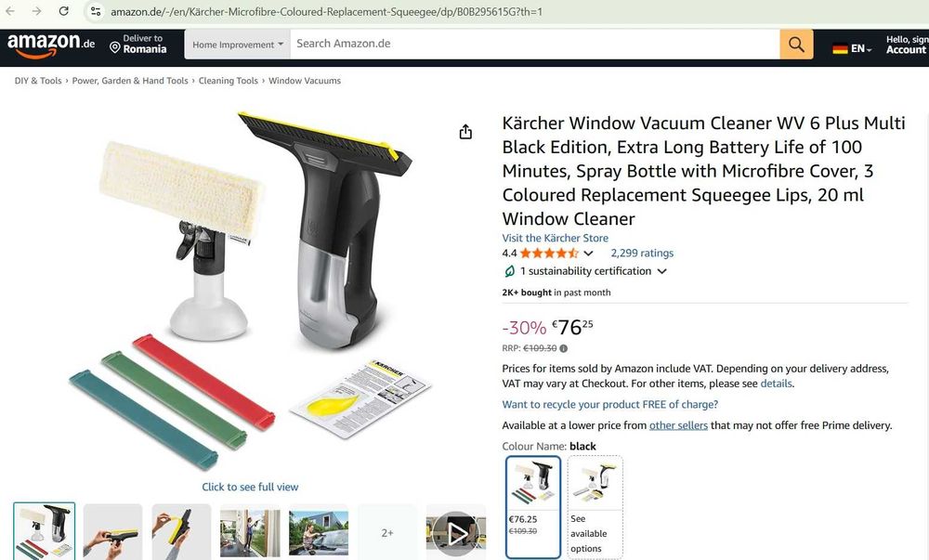Screen dimensions: 929x560
Task: Open Home Improvement search category dropdown
Action: 237,45
